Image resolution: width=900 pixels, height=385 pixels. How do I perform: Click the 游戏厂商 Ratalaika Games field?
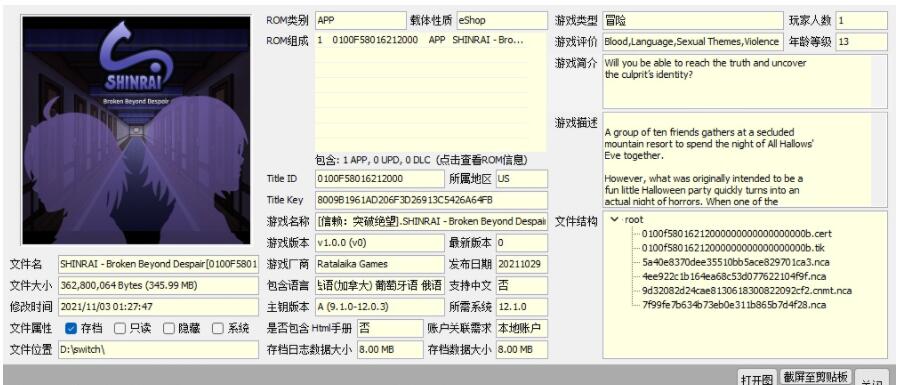pyautogui.click(x=379, y=264)
